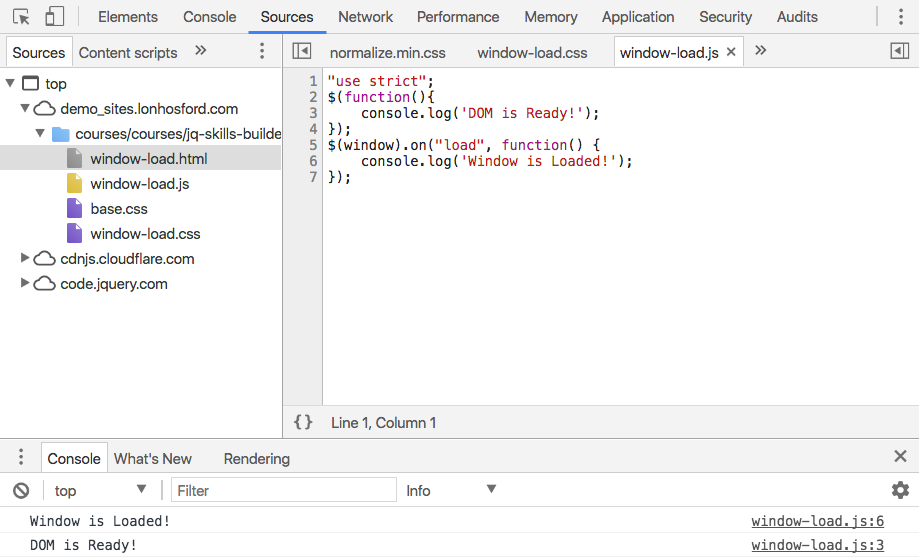Viewport: 919px width, 560px height.
Task: Collapse the top frame tree node
Action: point(10,83)
